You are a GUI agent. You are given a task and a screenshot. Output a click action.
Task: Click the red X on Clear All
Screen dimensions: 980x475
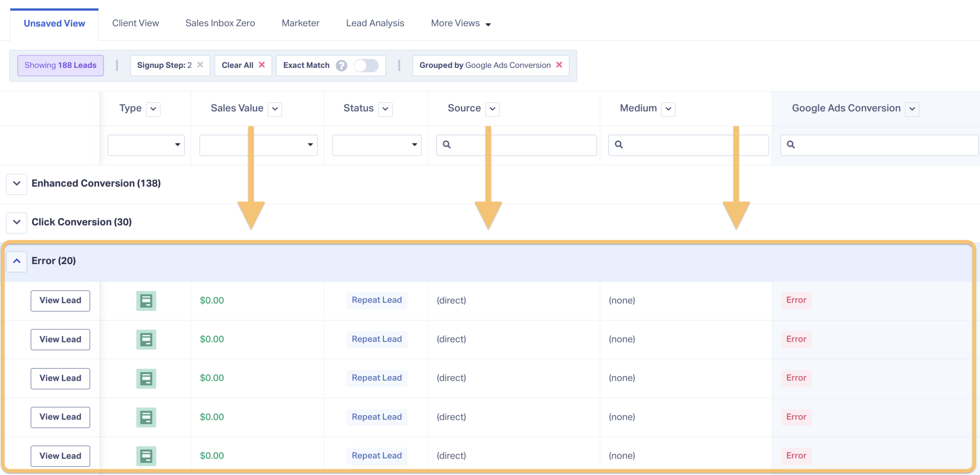(x=262, y=65)
